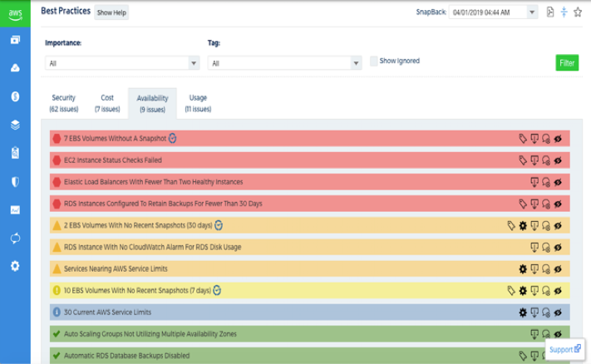The image size is (591, 364).
Task: Click gear icon on 30 Current AWS Service Limits row
Action: pos(523,312)
